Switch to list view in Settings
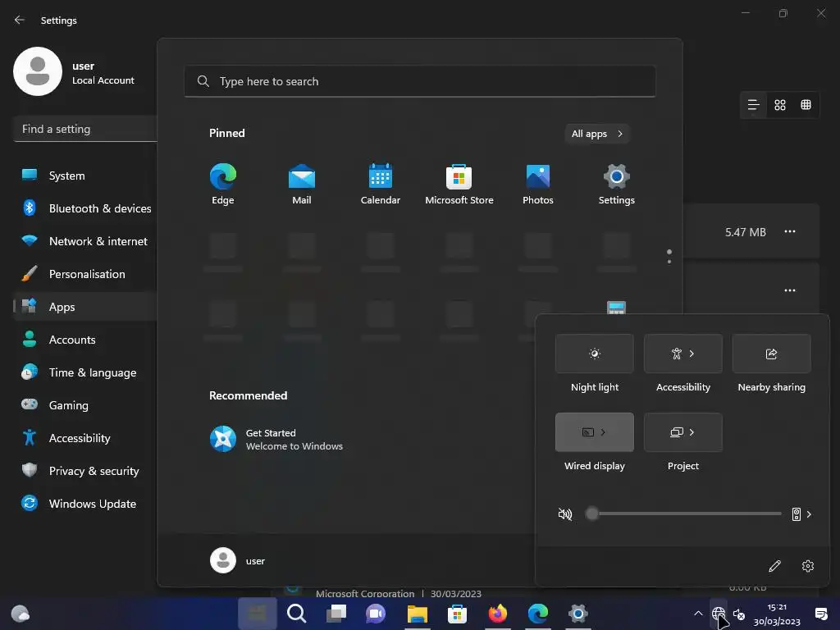The width and height of the screenshot is (840, 630). point(753,105)
